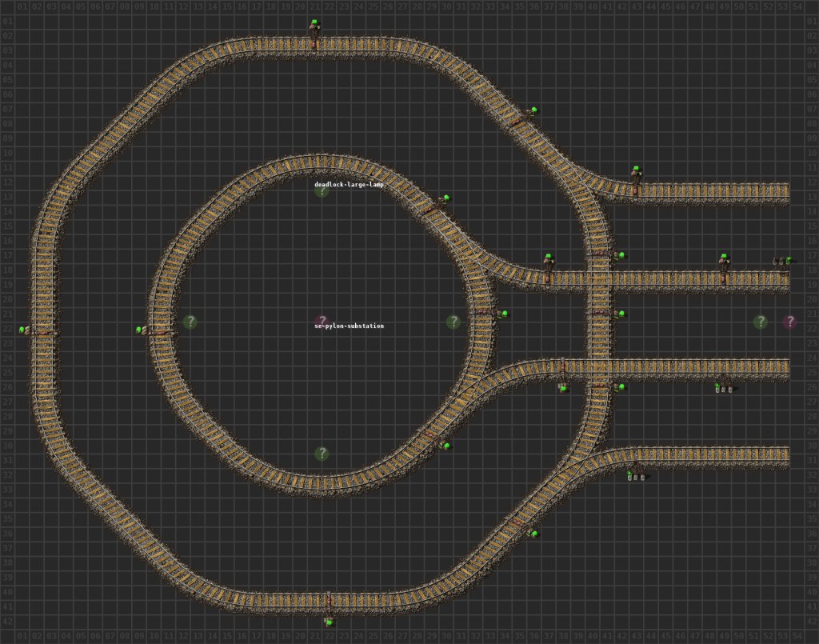Screen dimensions: 819x644
Task: Click the rail signal on the inner loop's lower-right diagonal
Action: click(x=445, y=446)
